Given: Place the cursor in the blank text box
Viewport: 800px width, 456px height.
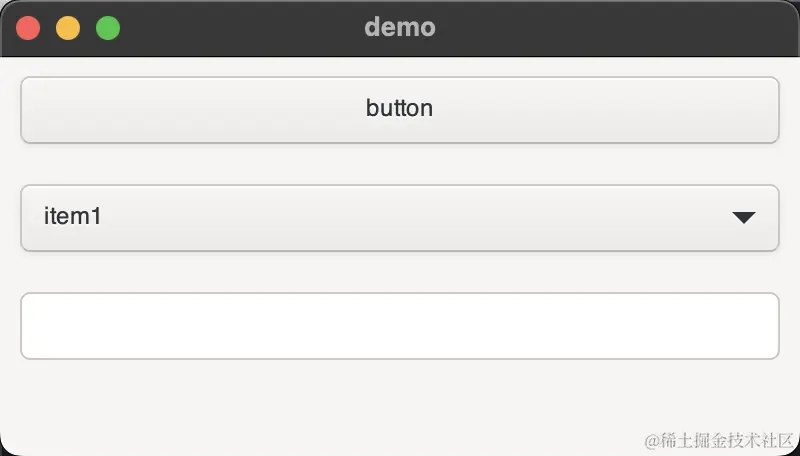Looking at the screenshot, I should point(399,326).
